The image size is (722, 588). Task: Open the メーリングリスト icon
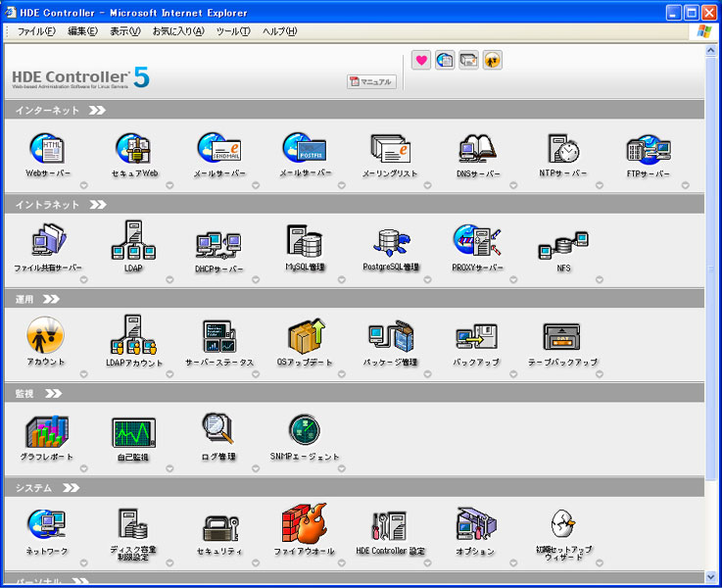coord(391,149)
